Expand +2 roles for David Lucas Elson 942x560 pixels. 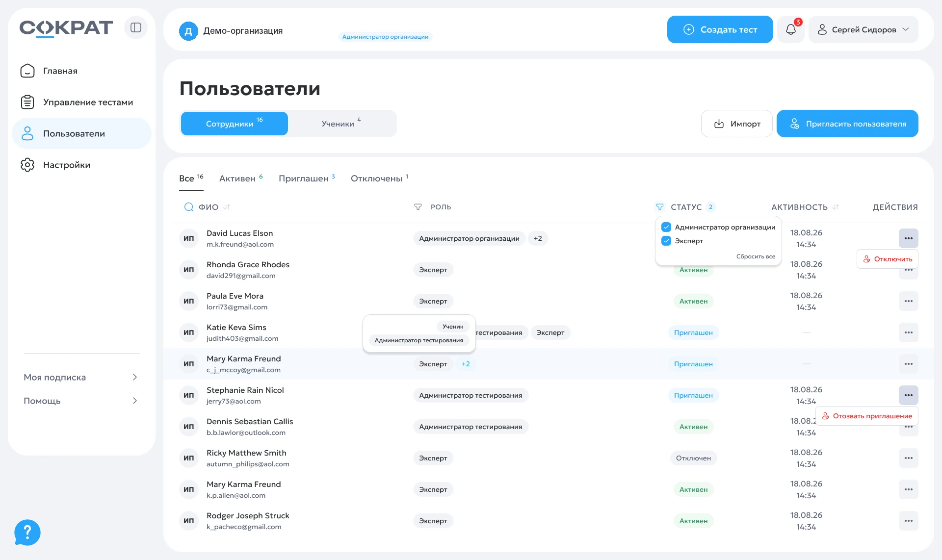538,238
